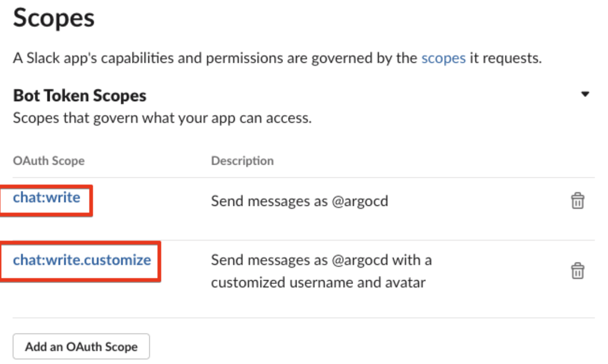This screenshot has height=364, width=608.
Task: Delete the chat:write scope via trash icon
Action: [577, 200]
